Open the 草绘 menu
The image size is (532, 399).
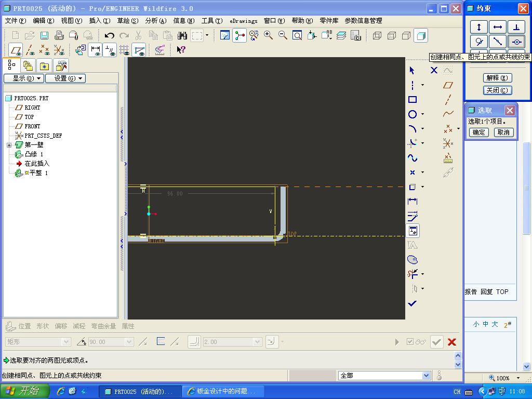pos(128,21)
